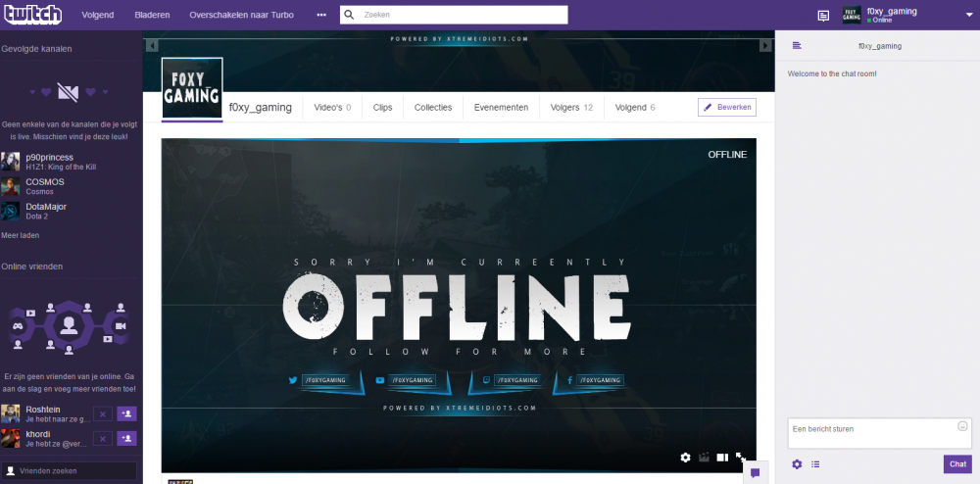Click the Foxy Gaming profile picture
This screenshot has height=484, width=980.
192,88
